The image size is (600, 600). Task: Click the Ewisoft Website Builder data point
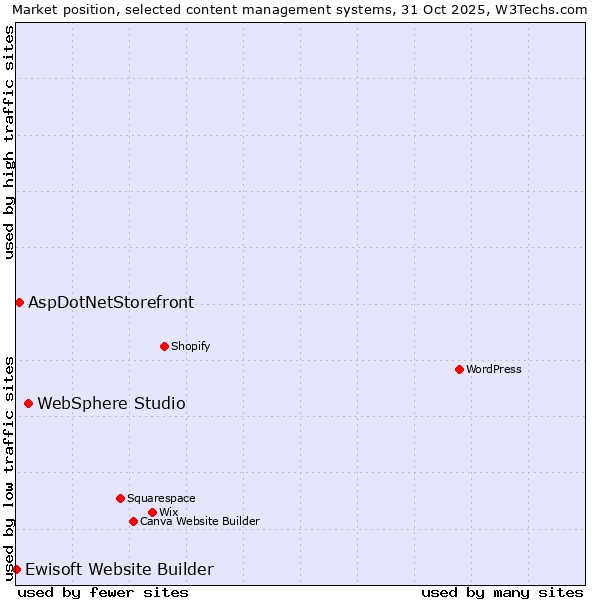point(16,569)
